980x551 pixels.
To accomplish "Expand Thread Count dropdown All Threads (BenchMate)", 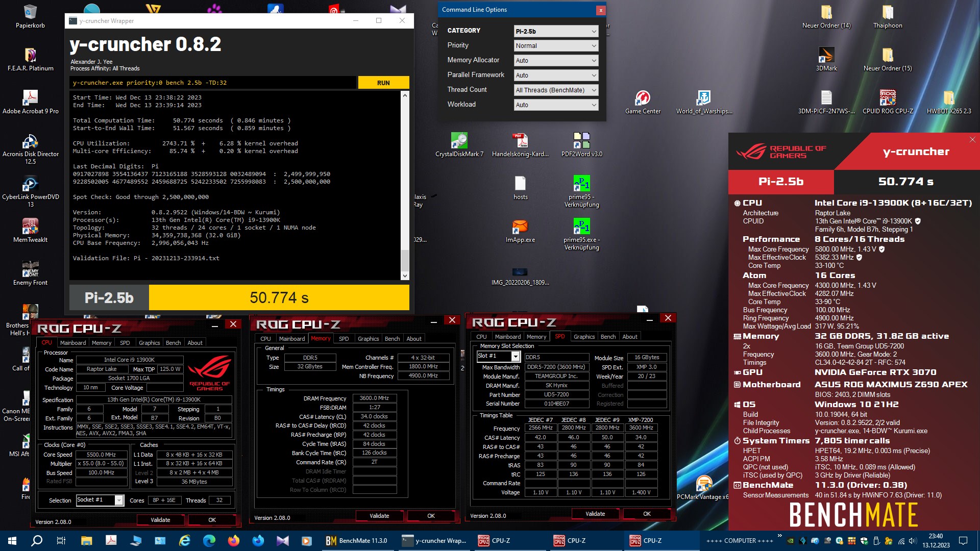I will 556,90.
